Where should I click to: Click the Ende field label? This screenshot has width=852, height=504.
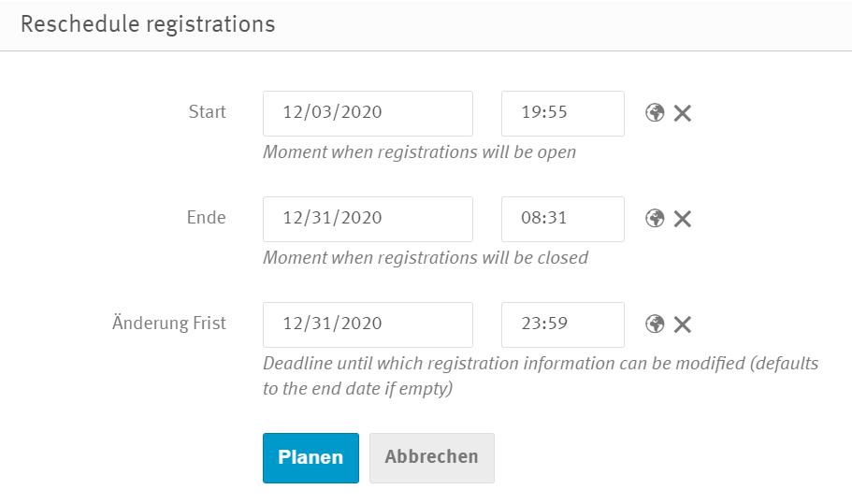click(207, 218)
